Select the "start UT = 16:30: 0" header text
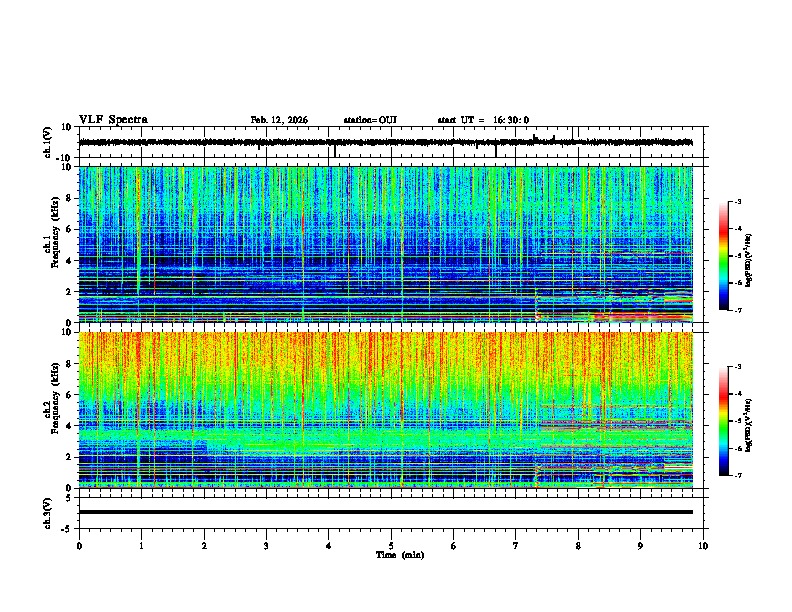Screen dimensions: 792x612 point(483,120)
